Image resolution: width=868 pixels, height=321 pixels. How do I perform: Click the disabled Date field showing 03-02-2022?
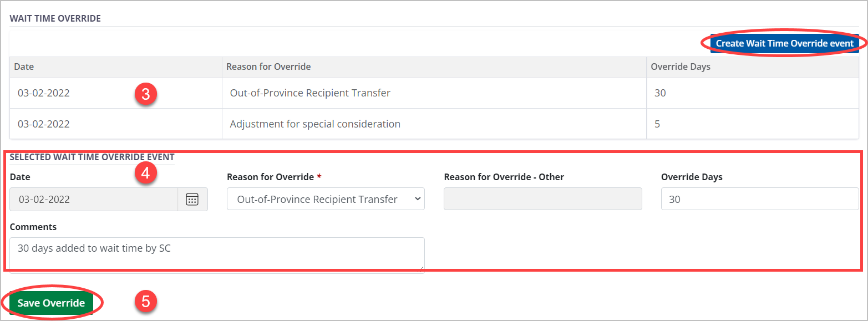pos(94,200)
